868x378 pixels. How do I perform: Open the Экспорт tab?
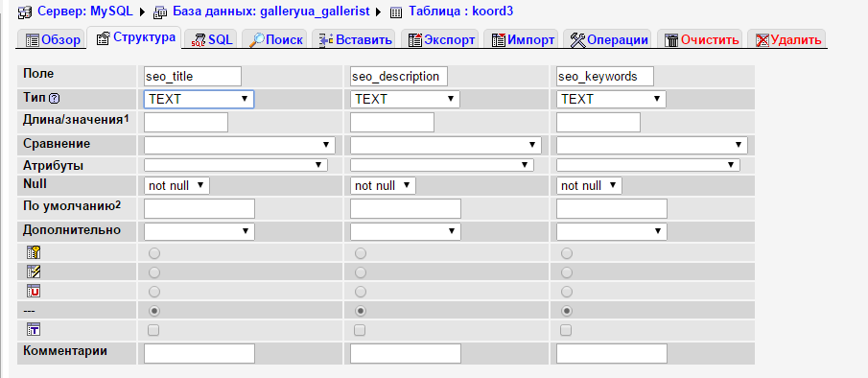click(441, 39)
